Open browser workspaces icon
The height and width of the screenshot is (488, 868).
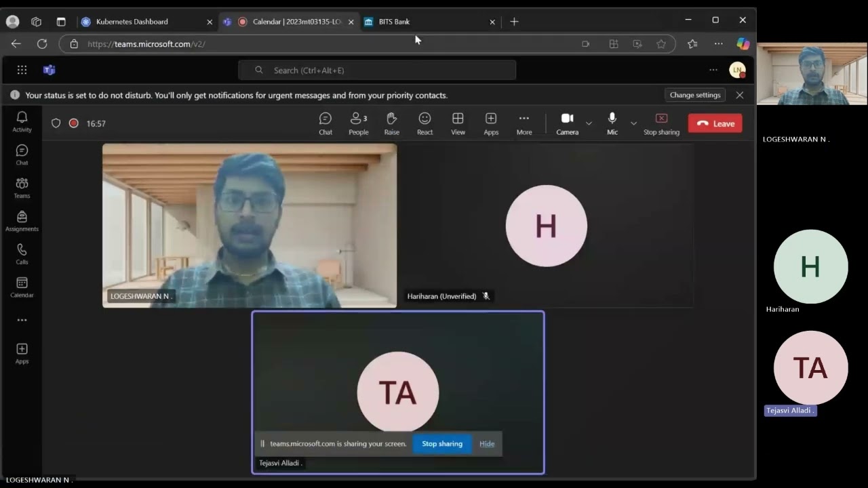point(37,22)
